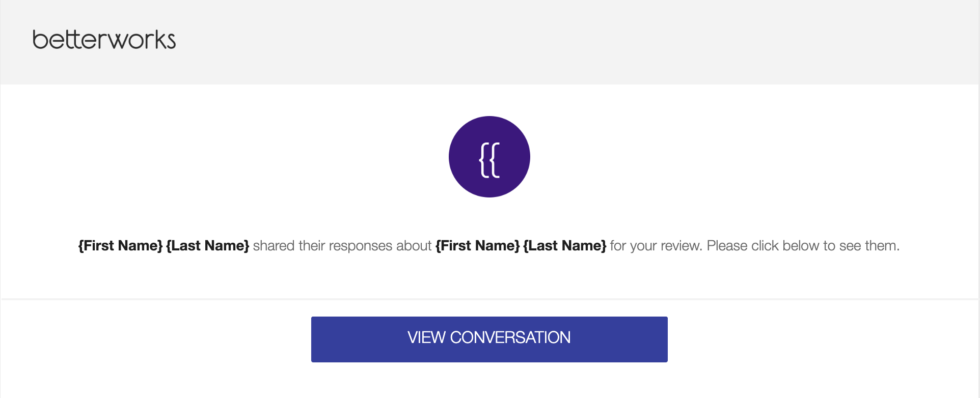Click the purple avatar circle with braces
This screenshot has height=398, width=980.
[489, 157]
